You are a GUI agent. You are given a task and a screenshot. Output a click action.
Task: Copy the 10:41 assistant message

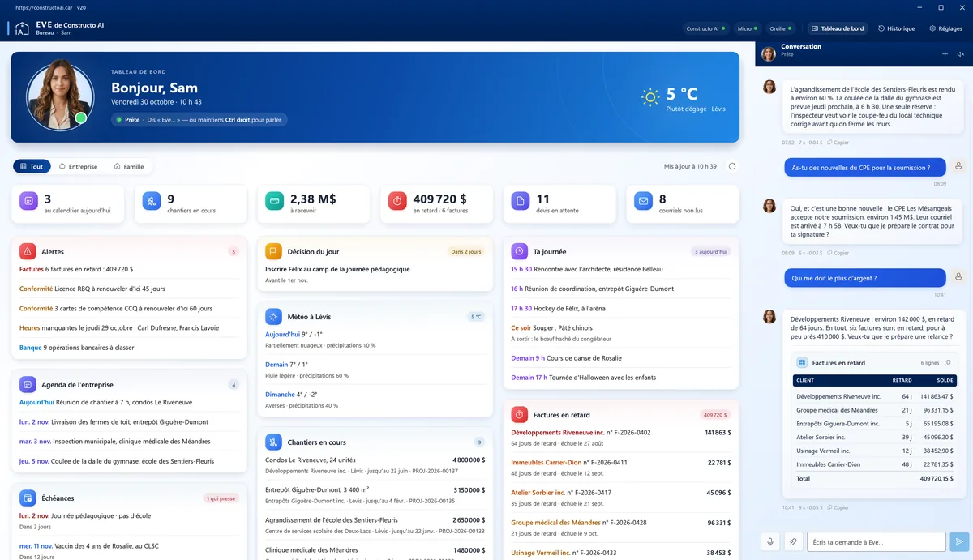click(x=838, y=507)
